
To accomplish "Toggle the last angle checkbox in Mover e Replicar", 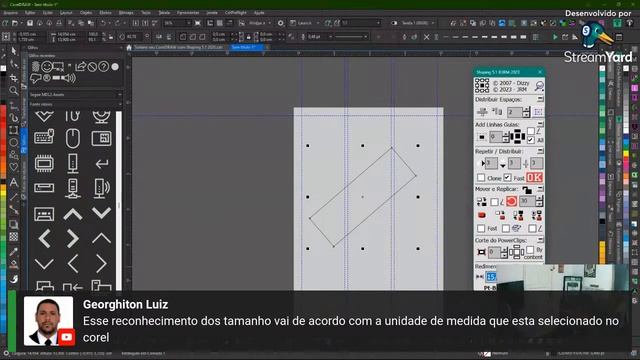I will point(532,229).
